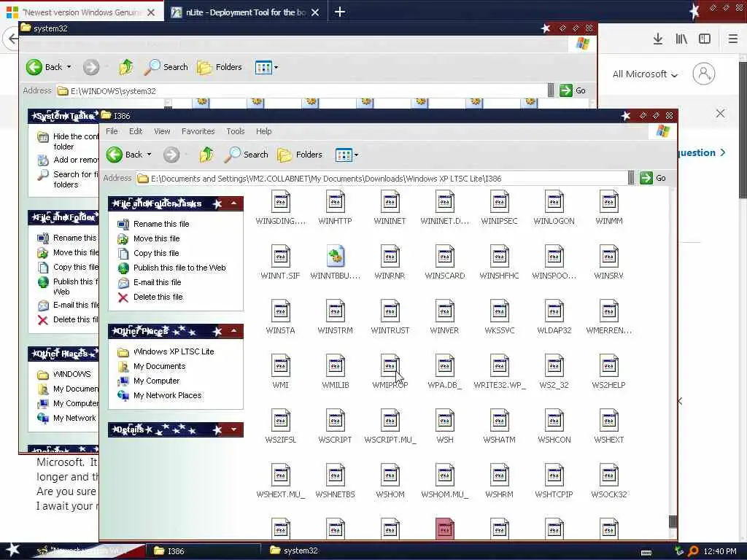Expand the Details panel in the I386 window
Viewport: 747px width, 560px height.
tap(234, 429)
